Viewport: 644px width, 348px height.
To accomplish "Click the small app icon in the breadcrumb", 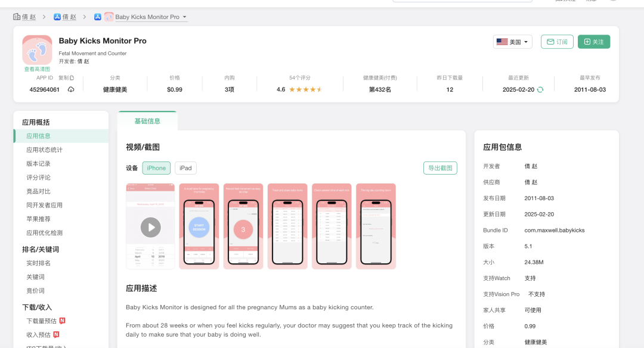I will coord(109,17).
